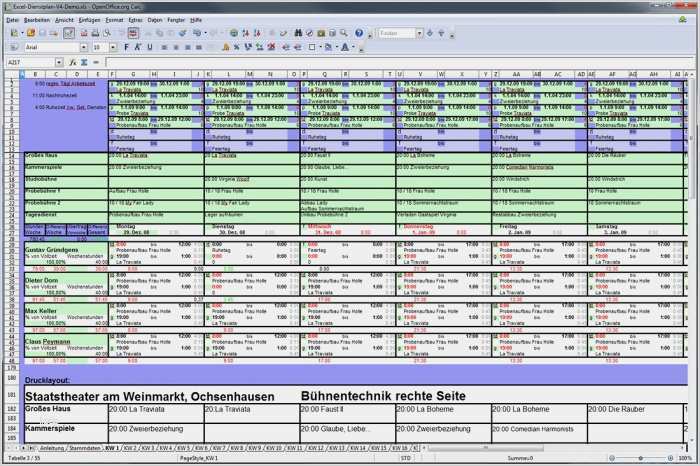This screenshot has height=466, width=700.
Task: Click the horizontal scrollbar thumb
Action: [x=486, y=448]
